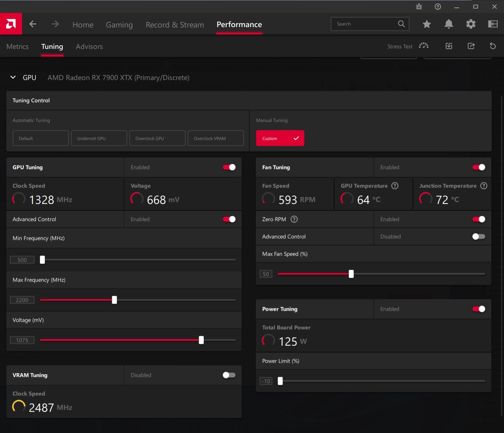Click the Total Board Power gauge icon
The width and height of the screenshot is (504, 433).
point(268,341)
